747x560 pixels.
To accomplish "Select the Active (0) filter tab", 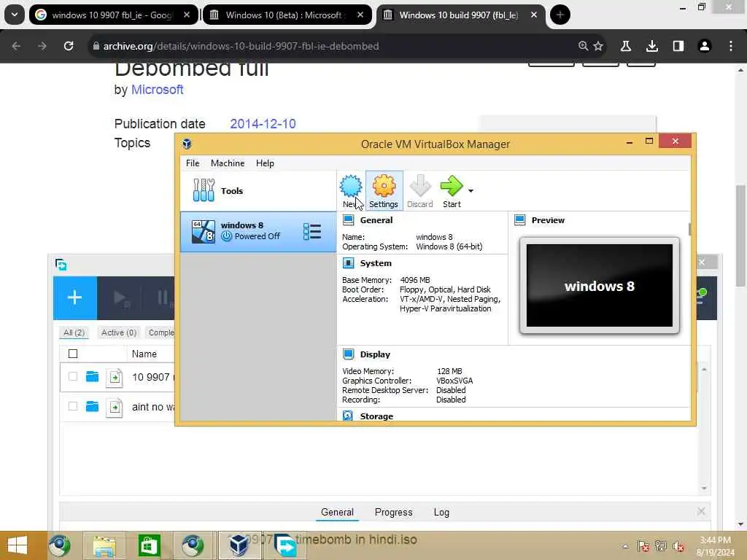I will (119, 332).
